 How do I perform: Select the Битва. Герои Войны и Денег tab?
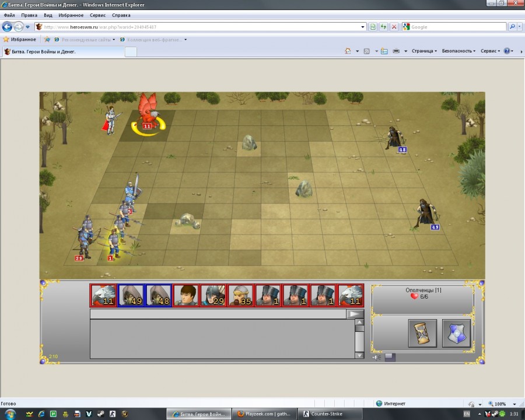click(63, 51)
